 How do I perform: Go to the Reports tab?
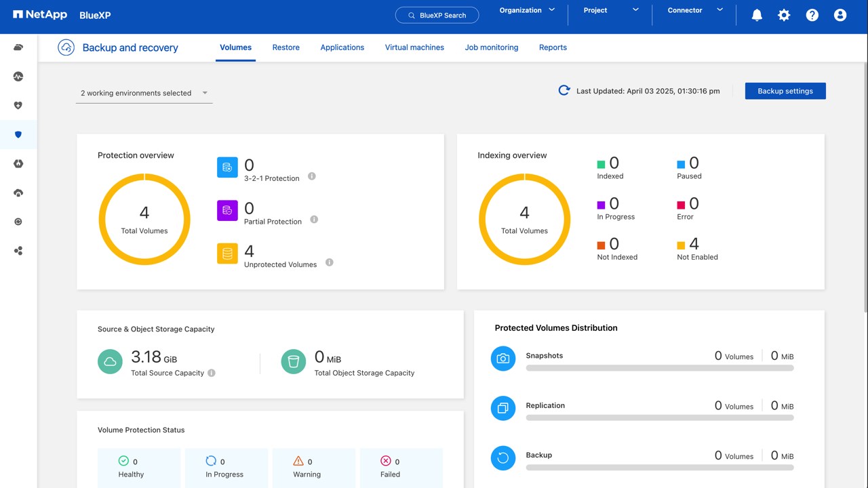coord(553,47)
